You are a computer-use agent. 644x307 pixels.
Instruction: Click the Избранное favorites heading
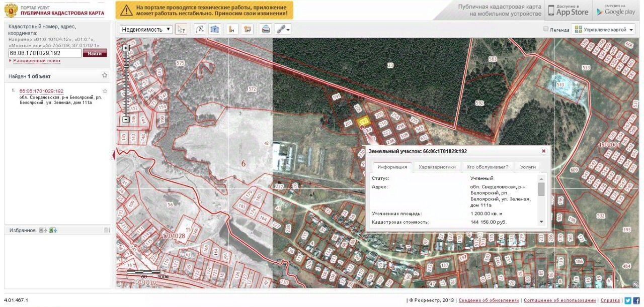point(23,230)
